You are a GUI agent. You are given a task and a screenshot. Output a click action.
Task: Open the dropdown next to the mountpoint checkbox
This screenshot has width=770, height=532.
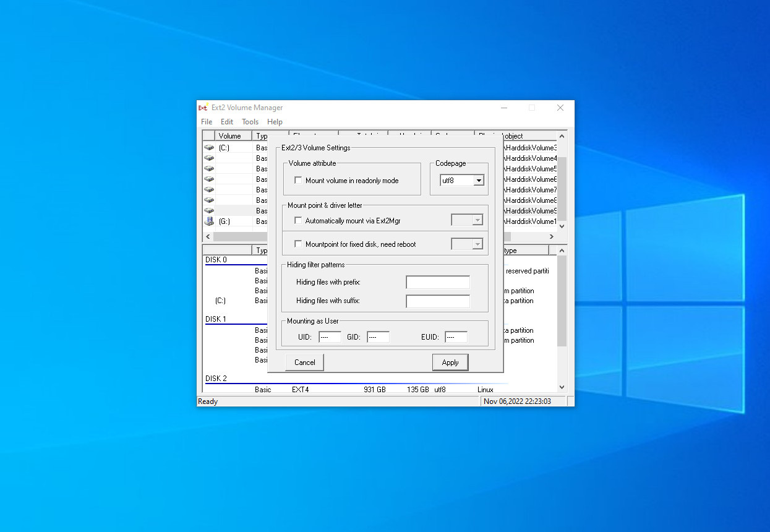pyautogui.click(x=476, y=244)
